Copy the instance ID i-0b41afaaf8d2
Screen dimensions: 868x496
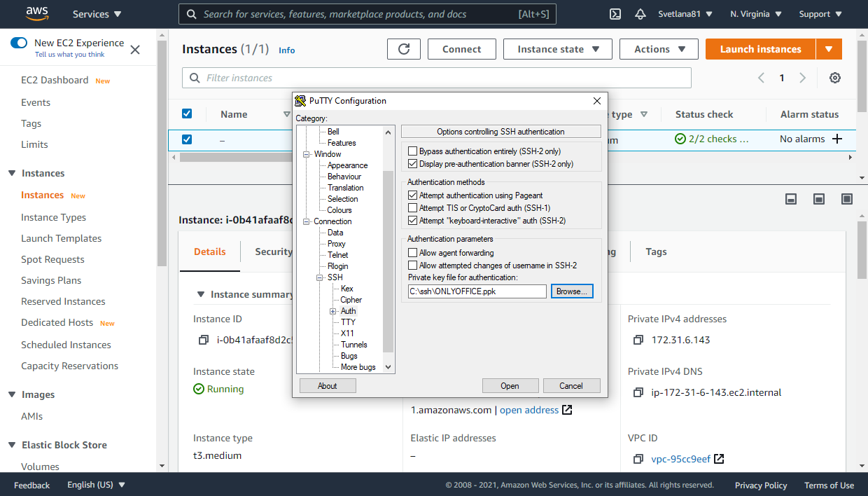[203, 340]
